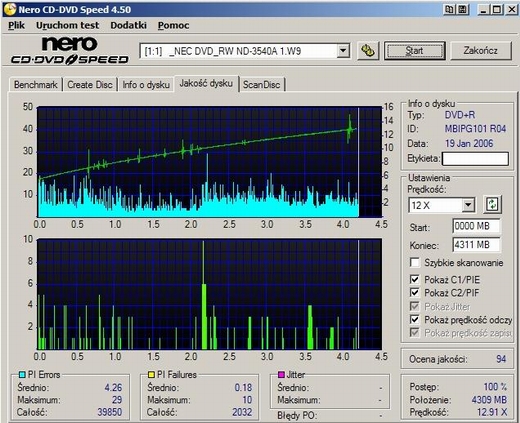
Task: Switch to the Benchmark tab
Action: (36, 85)
